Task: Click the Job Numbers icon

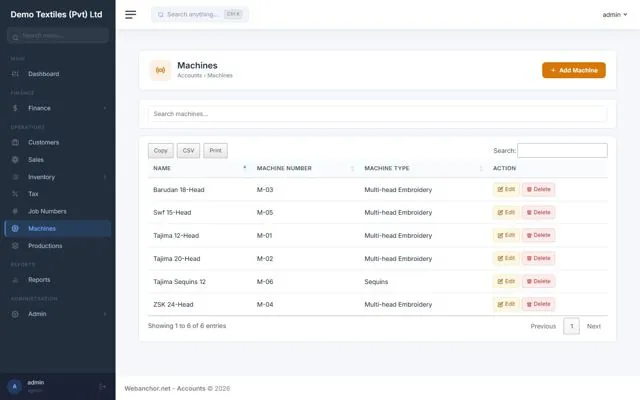Action: coord(15,211)
